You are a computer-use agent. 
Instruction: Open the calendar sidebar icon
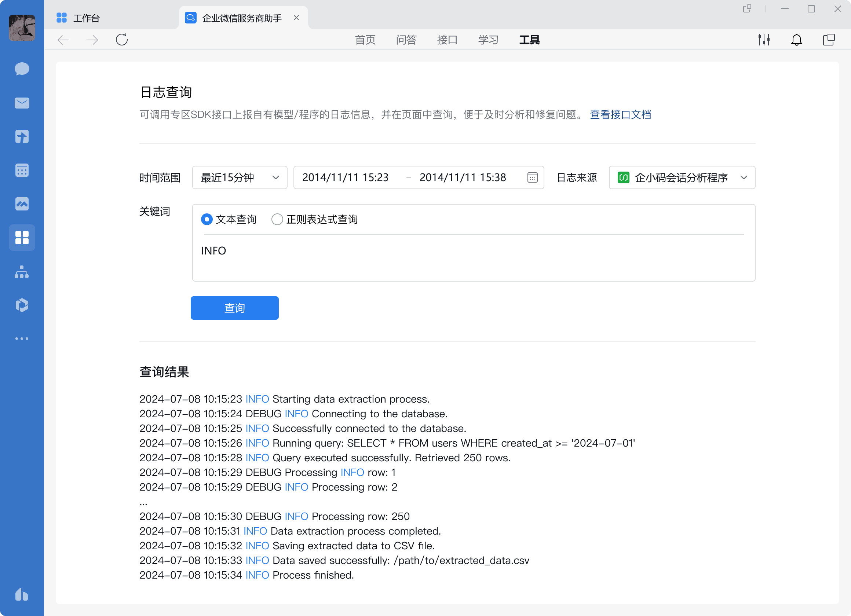click(22, 170)
